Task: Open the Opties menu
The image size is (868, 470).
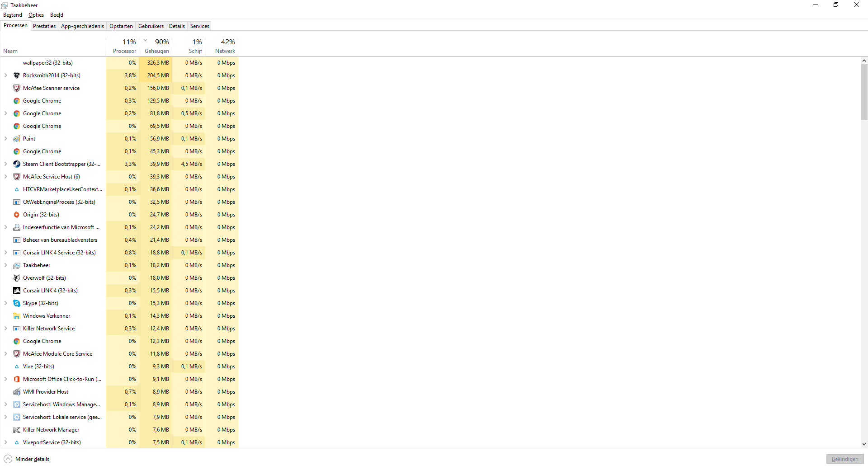Action: pos(36,15)
